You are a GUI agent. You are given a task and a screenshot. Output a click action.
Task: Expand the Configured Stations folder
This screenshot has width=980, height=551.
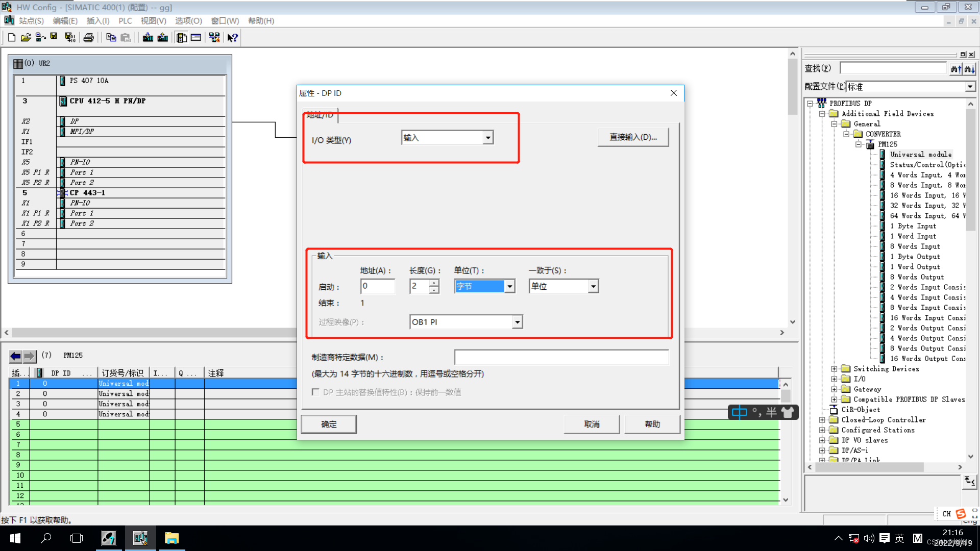(822, 430)
